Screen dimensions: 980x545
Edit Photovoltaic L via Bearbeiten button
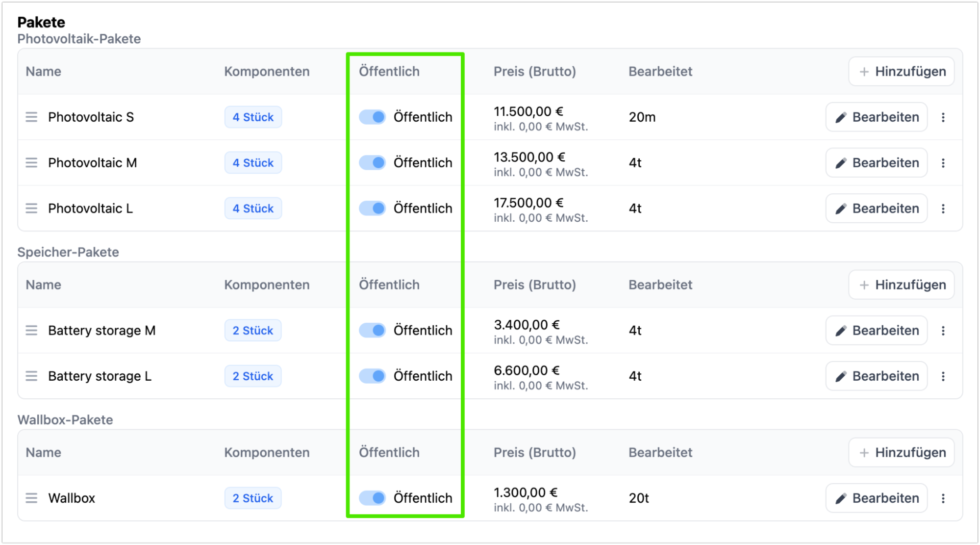876,208
